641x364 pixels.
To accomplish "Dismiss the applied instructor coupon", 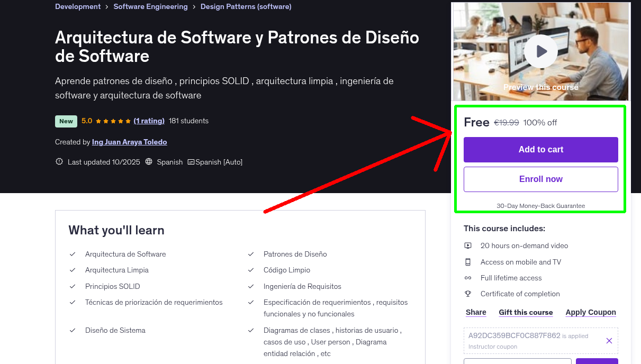I will coord(609,341).
